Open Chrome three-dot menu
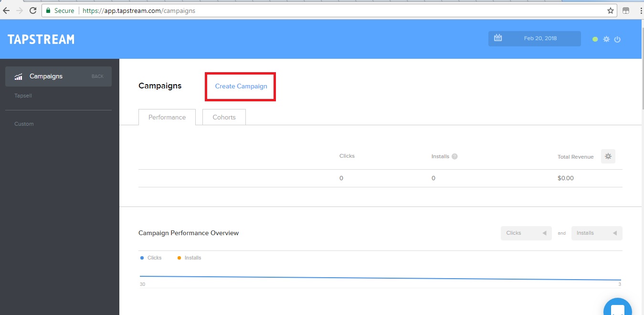Image resolution: width=644 pixels, height=315 pixels. 641,11
